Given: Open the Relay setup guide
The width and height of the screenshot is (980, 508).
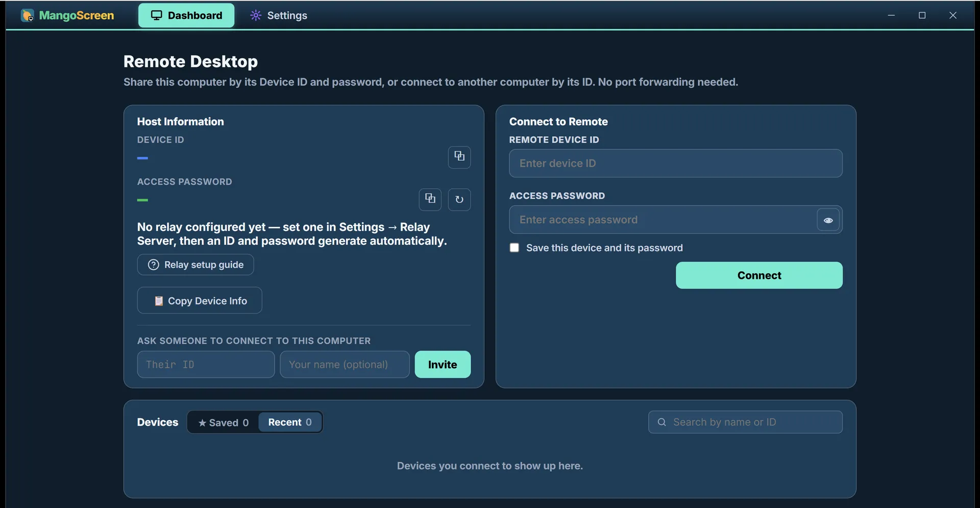Looking at the screenshot, I should point(195,265).
